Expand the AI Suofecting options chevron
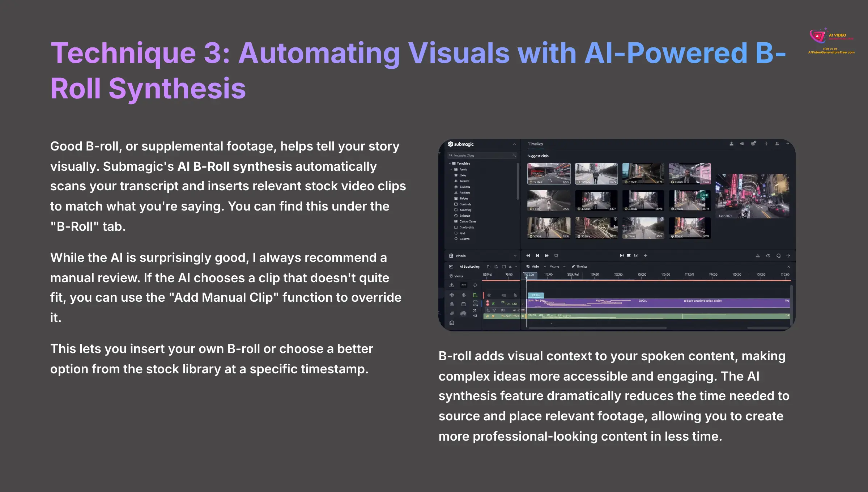 coord(516,267)
